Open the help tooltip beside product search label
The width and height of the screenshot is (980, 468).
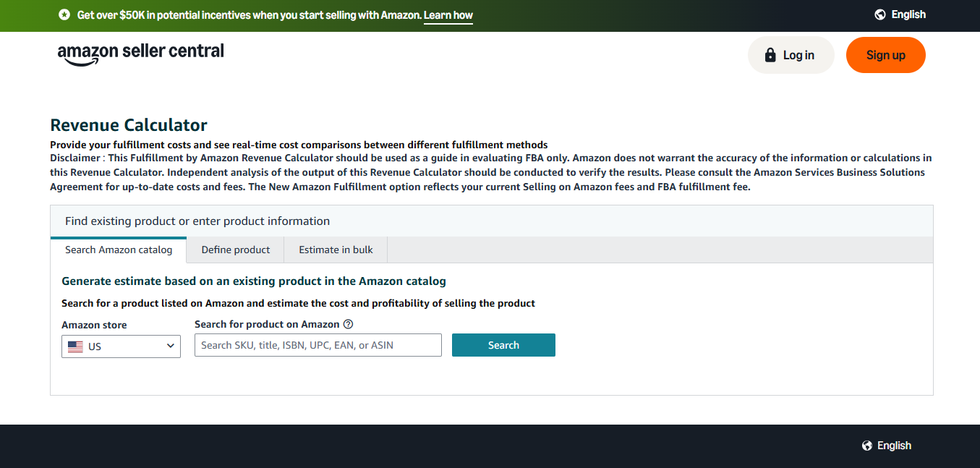pyautogui.click(x=348, y=323)
